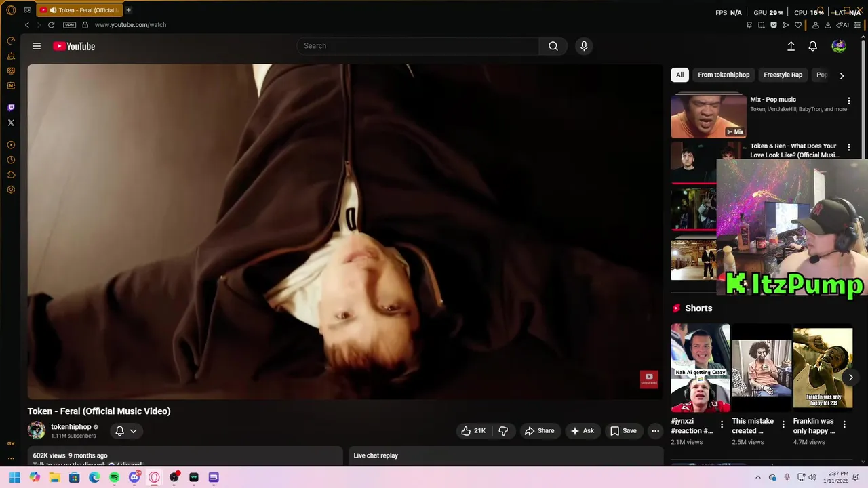Click the address bar URL

click(x=130, y=25)
